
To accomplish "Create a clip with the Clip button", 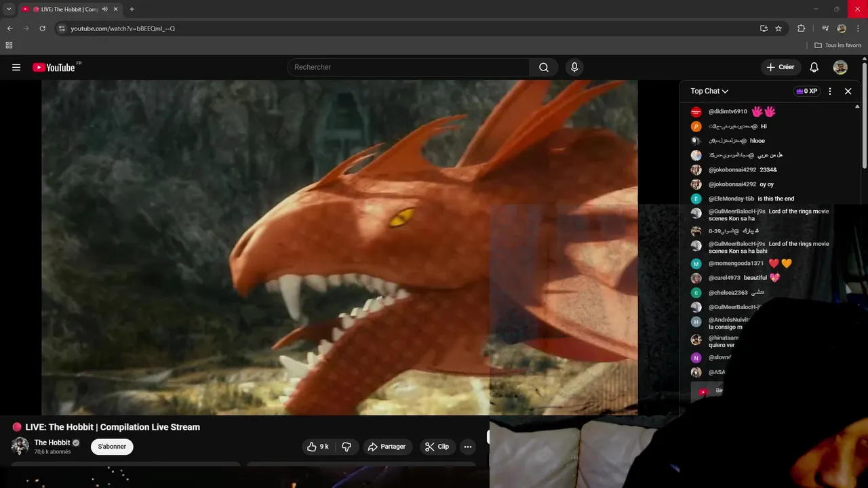I will click(437, 447).
